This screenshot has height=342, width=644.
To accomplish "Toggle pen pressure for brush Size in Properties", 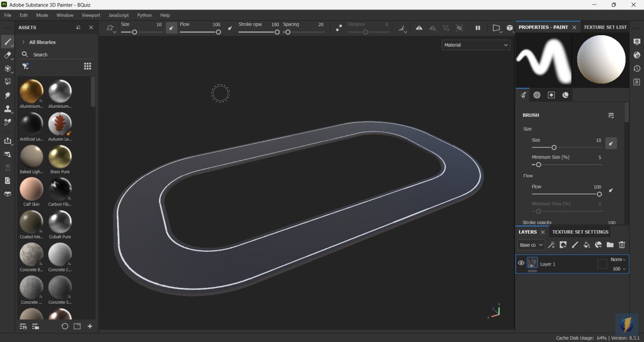I will click(611, 144).
